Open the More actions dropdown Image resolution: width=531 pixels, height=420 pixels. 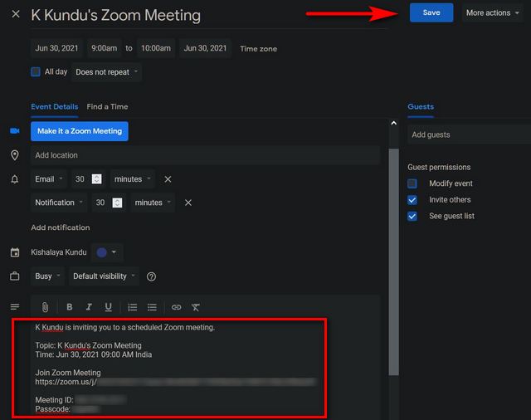pos(492,13)
